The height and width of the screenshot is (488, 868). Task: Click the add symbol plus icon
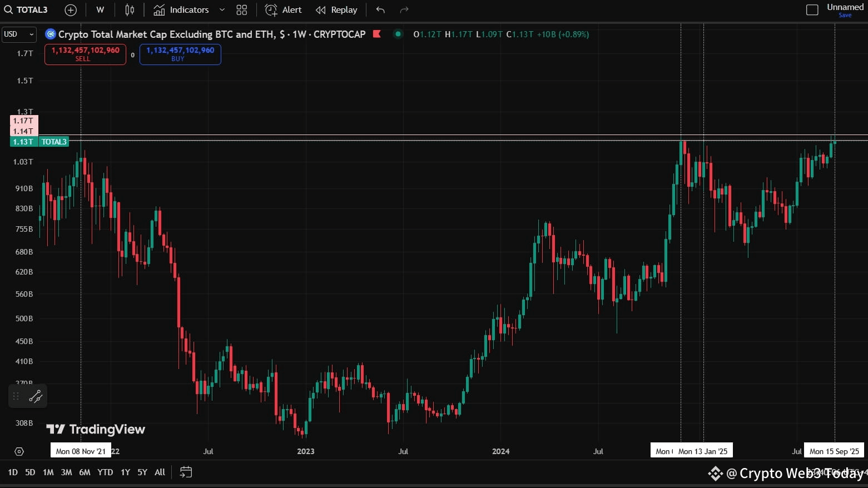71,10
